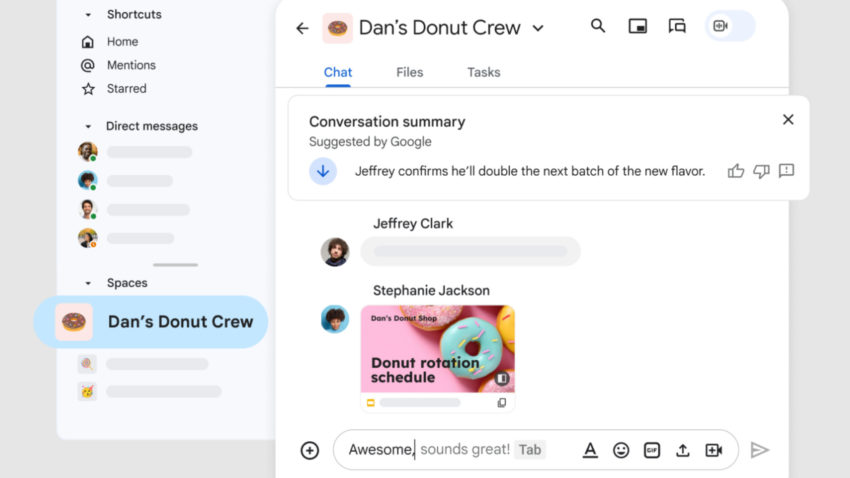This screenshot has width=850, height=478.
Task: Switch to the Tasks tab
Action: (x=483, y=72)
